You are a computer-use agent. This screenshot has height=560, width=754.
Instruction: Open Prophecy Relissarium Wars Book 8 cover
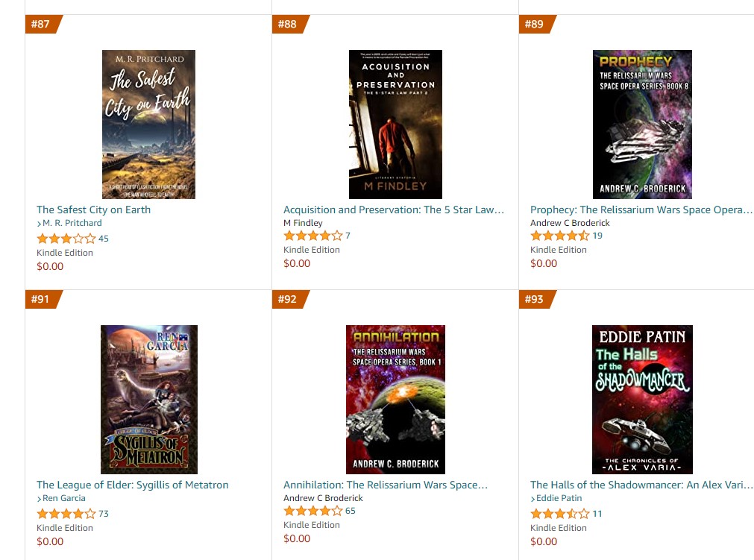click(x=642, y=125)
